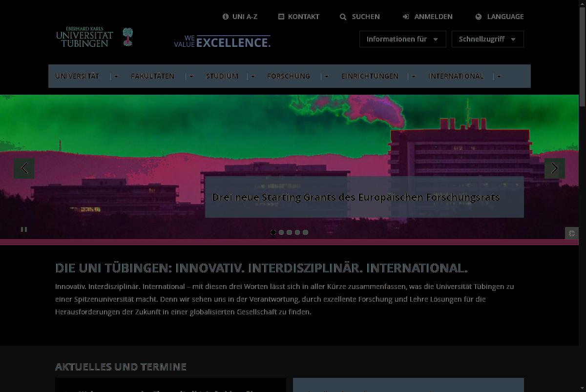Select the first slider pagination dot
The image size is (586, 392).
(x=273, y=232)
